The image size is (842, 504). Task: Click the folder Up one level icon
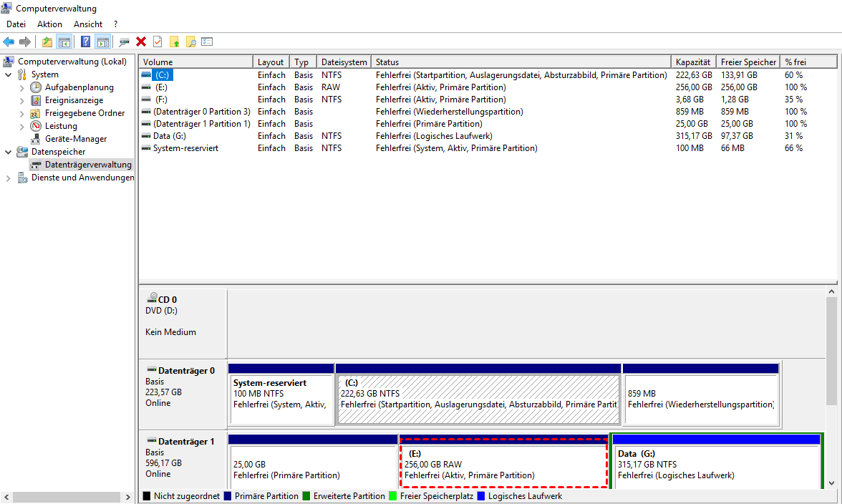click(47, 42)
